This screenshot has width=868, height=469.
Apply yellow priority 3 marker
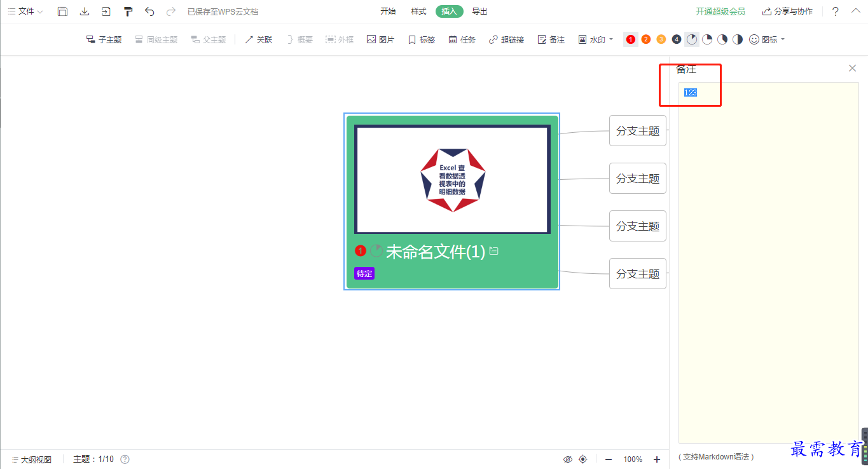[x=661, y=39]
